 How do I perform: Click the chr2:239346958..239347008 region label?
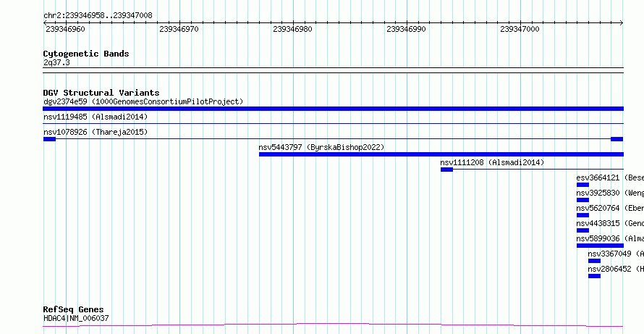(98, 15)
